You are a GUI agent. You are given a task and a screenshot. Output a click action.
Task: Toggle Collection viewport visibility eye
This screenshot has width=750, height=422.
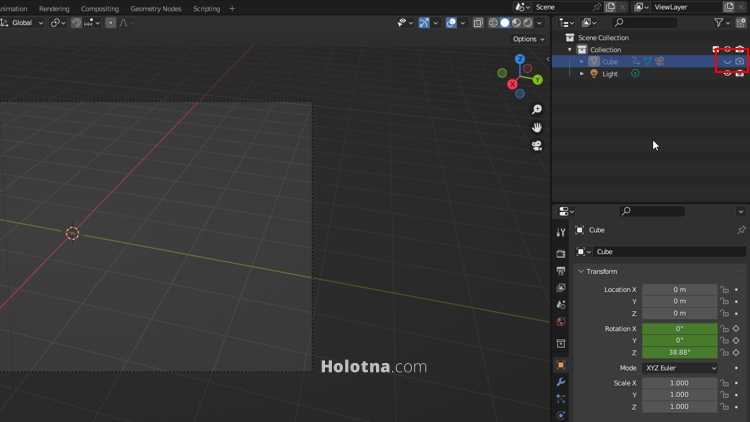(727, 50)
